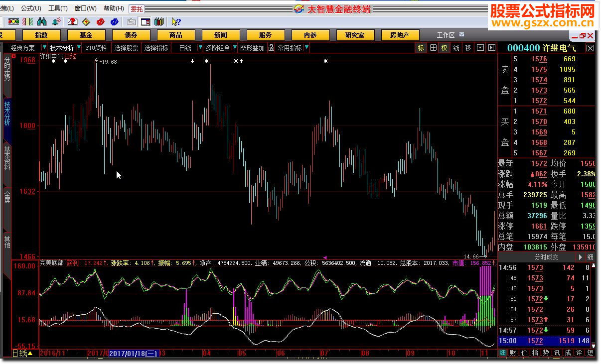Click 图形叠加 overlay option
The width and height of the screenshot is (601, 364).
coord(252,48)
